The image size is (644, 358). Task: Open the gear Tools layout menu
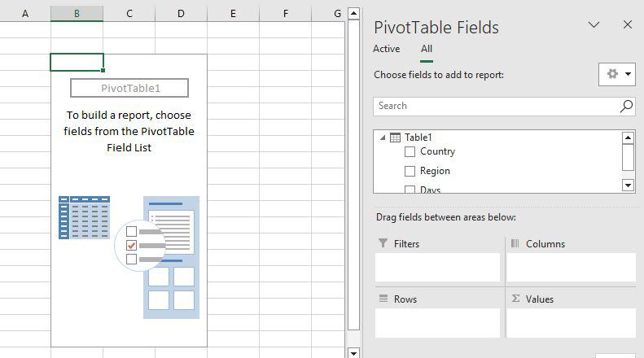click(x=616, y=74)
